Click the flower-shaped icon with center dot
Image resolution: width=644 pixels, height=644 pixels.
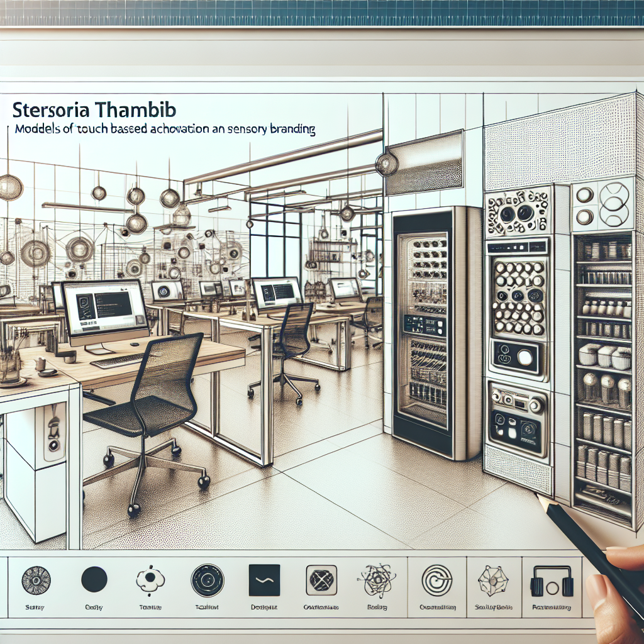click(x=150, y=579)
